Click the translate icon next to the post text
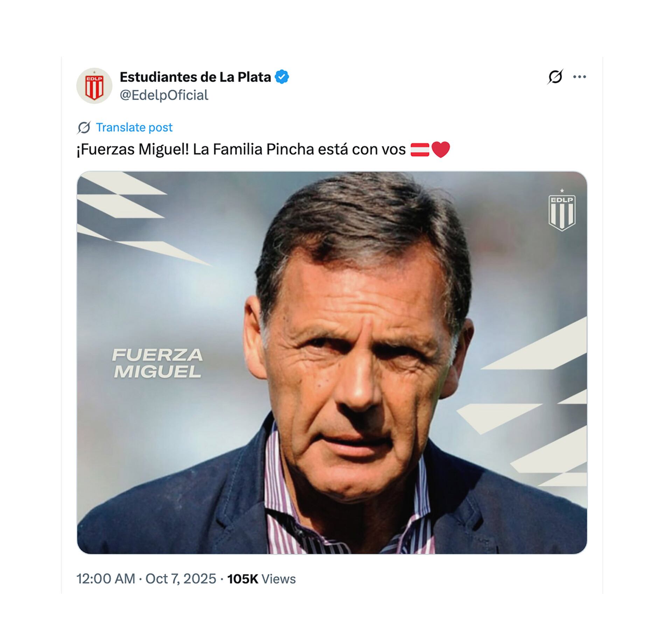This screenshot has width=672, height=639. point(83,128)
